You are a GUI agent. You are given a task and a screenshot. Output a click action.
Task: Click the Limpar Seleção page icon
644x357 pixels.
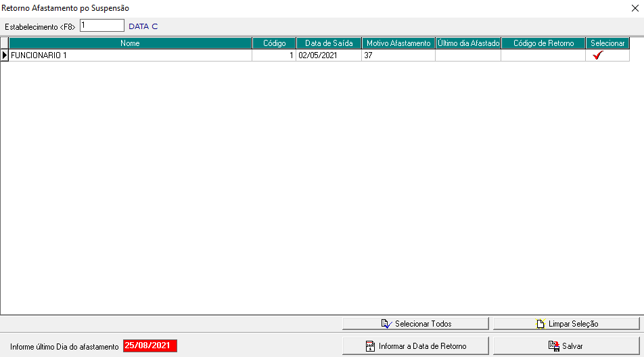click(x=540, y=324)
